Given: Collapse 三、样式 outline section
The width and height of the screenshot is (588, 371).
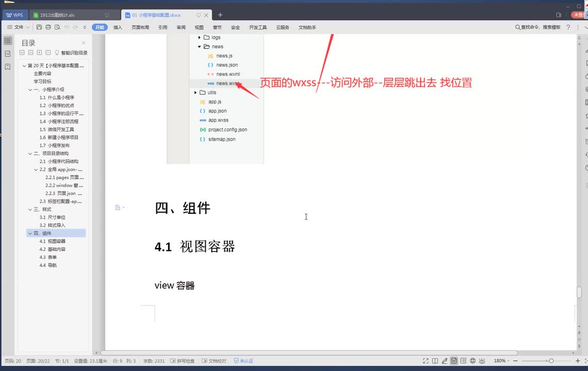Looking at the screenshot, I should tap(30, 209).
